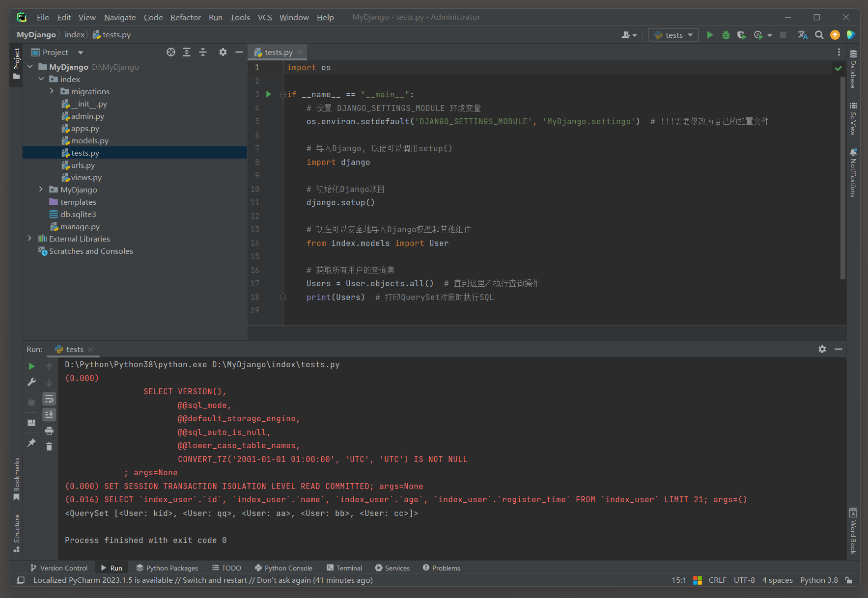Click the index breadcrumb in navigation bar
Image resolution: width=868 pixels, height=598 pixels.
tap(75, 35)
